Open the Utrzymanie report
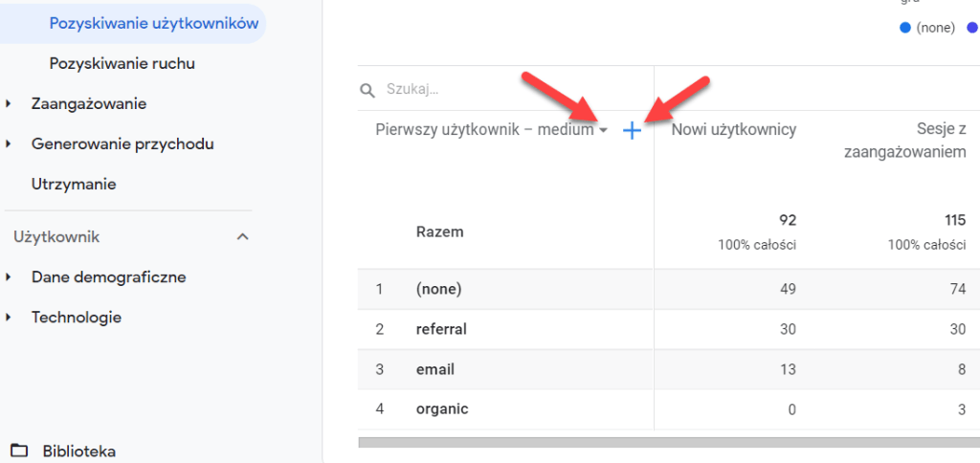Image resolution: width=980 pixels, height=463 pixels. coord(74,184)
